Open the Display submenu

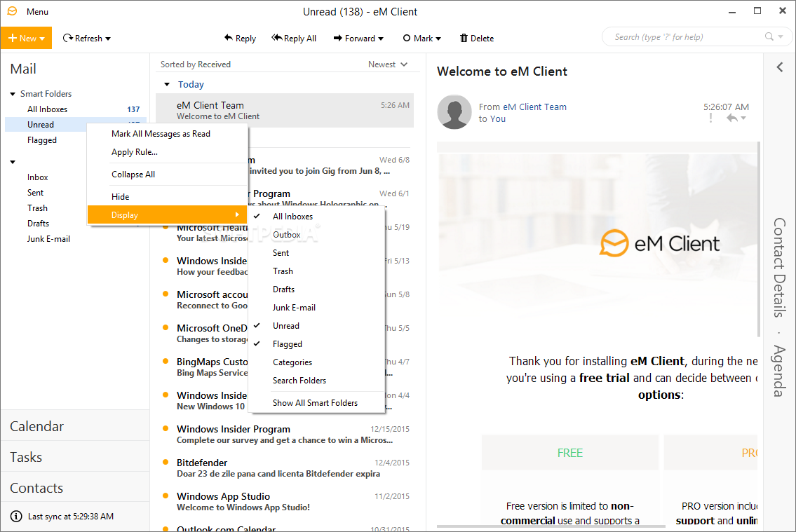click(x=168, y=214)
